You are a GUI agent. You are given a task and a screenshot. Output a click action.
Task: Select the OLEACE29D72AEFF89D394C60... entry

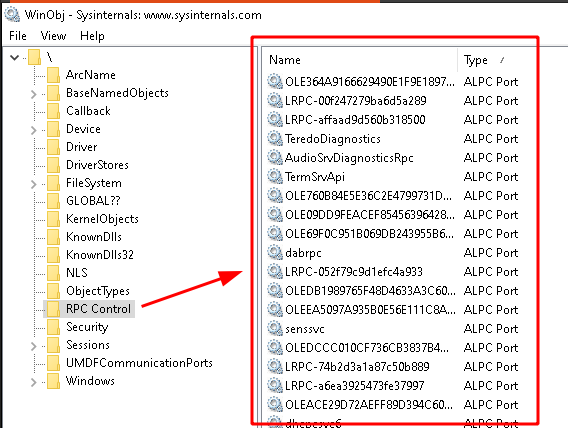coord(369,405)
